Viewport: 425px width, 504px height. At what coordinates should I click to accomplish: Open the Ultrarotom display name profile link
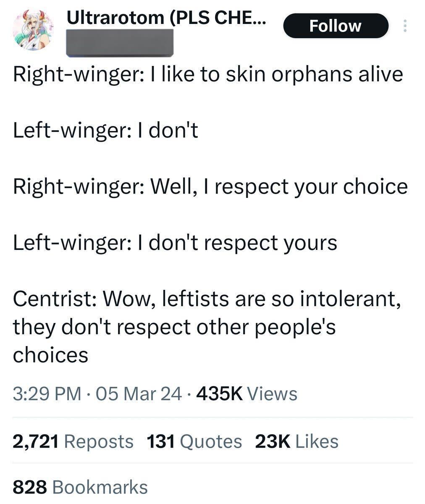[166, 17]
